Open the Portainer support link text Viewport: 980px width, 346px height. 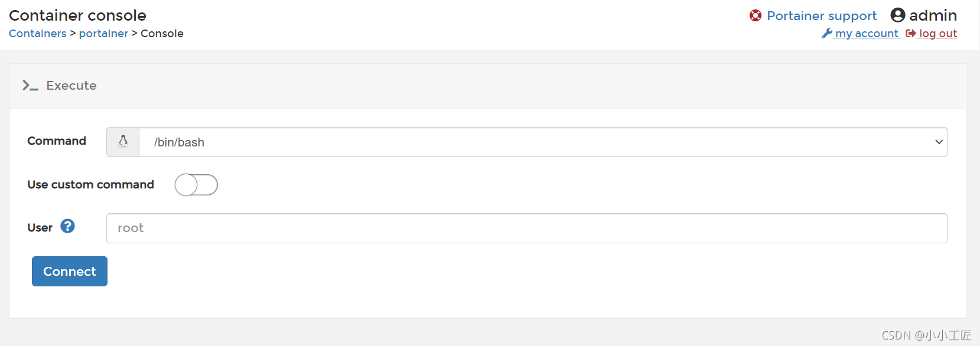(822, 16)
